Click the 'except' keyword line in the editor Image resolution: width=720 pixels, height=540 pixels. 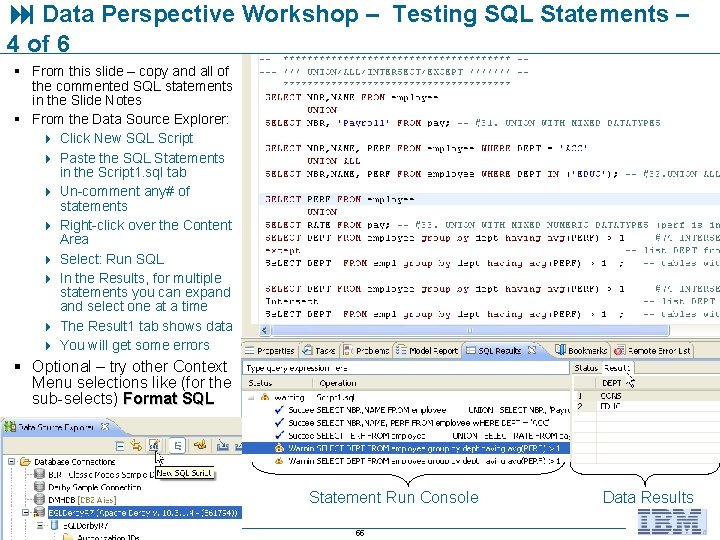pyautogui.click(x=283, y=250)
